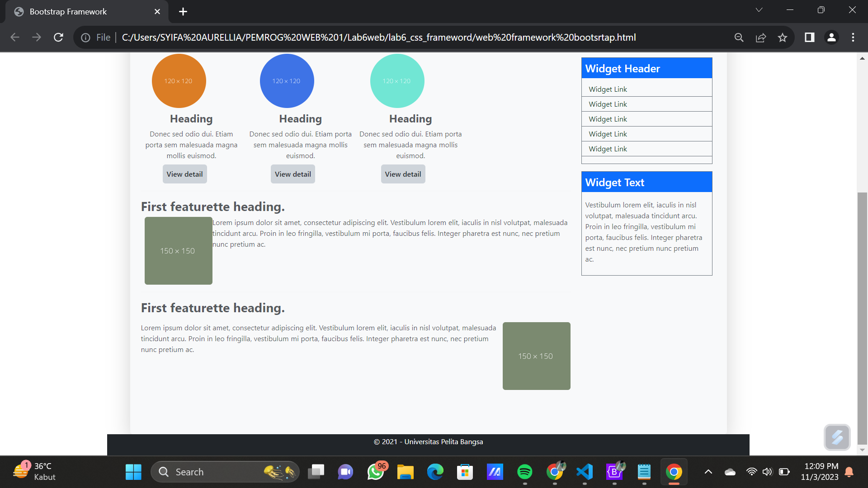Open the browser profile icon

[832, 38]
